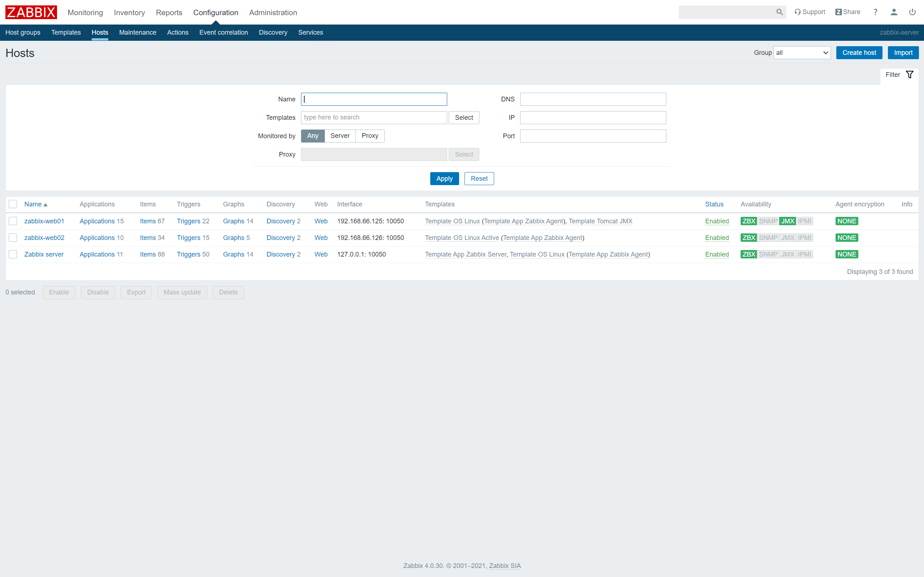Sort hosts by Name column

pyautogui.click(x=35, y=204)
